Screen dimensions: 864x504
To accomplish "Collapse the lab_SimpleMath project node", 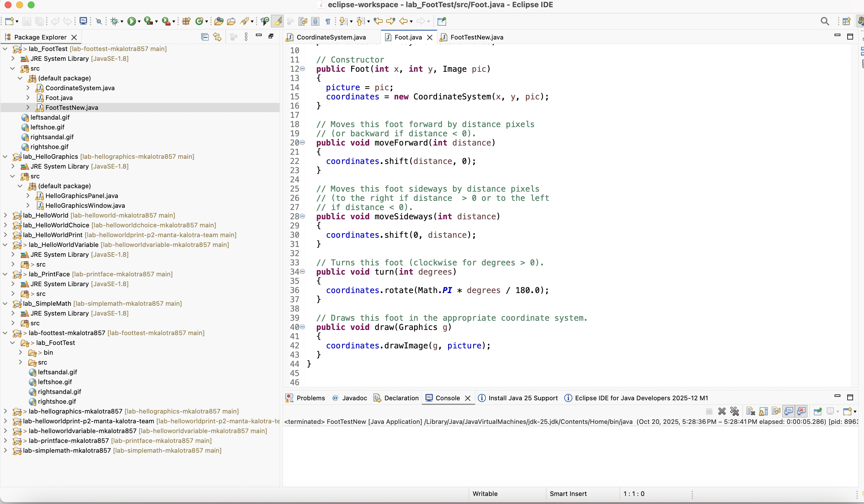I will pos(5,303).
